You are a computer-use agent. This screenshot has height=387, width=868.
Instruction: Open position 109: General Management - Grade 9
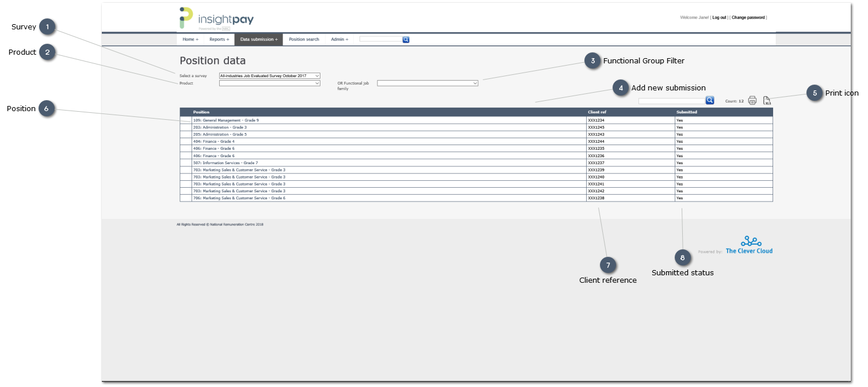[226, 120]
